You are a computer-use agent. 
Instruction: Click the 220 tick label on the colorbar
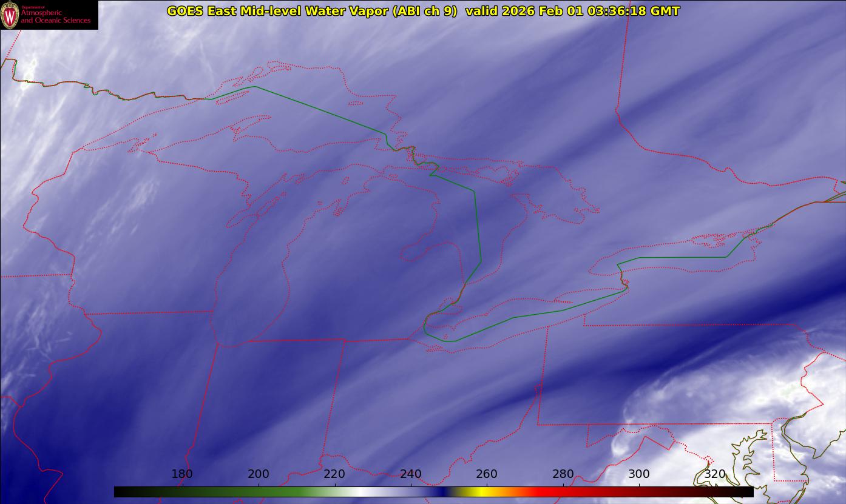pyautogui.click(x=334, y=474)
